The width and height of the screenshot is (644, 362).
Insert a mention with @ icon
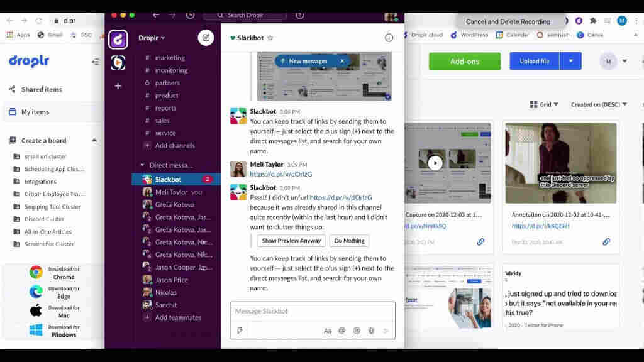coord(341,331)
